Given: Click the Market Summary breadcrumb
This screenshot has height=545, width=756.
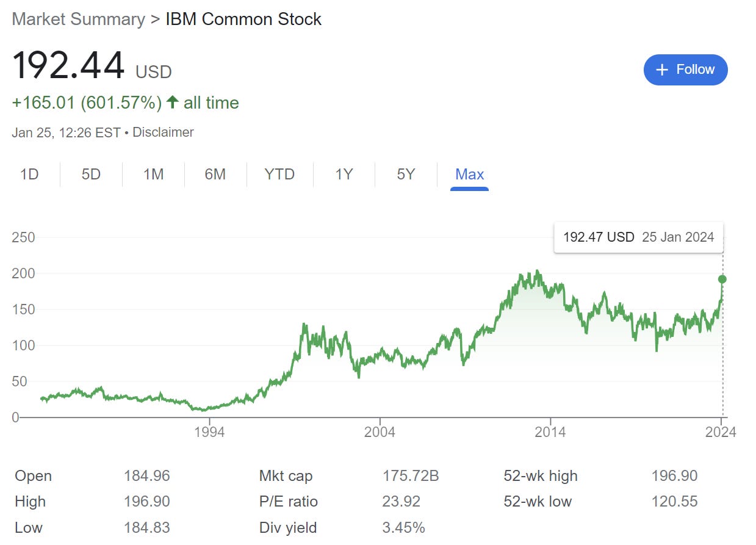Looking at the screenshot, I should coord(78,19).
